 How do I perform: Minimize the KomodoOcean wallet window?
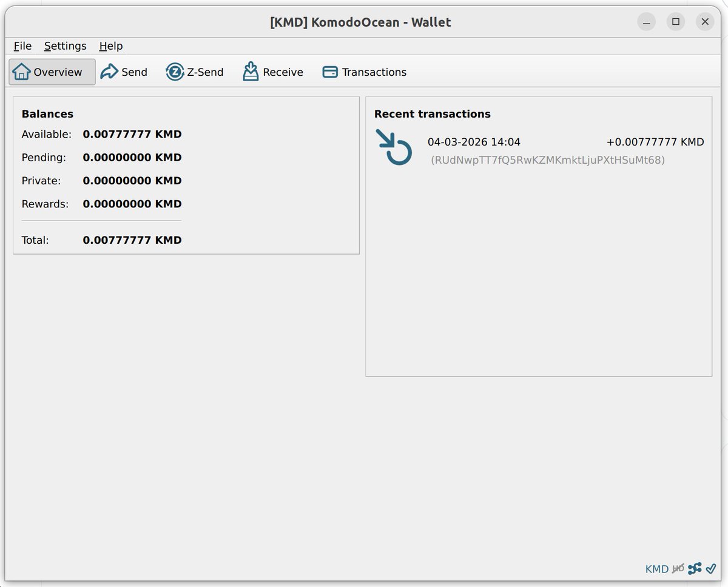click(x=647, y=22)
